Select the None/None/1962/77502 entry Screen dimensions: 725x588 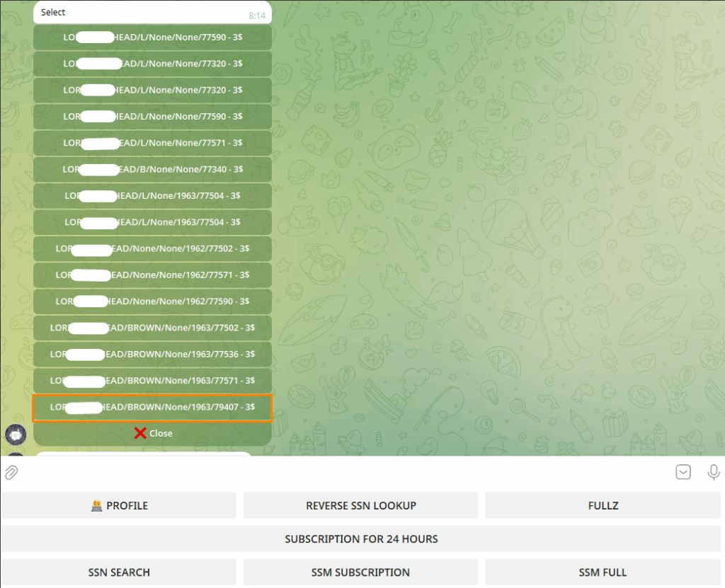tap(152, 248)
